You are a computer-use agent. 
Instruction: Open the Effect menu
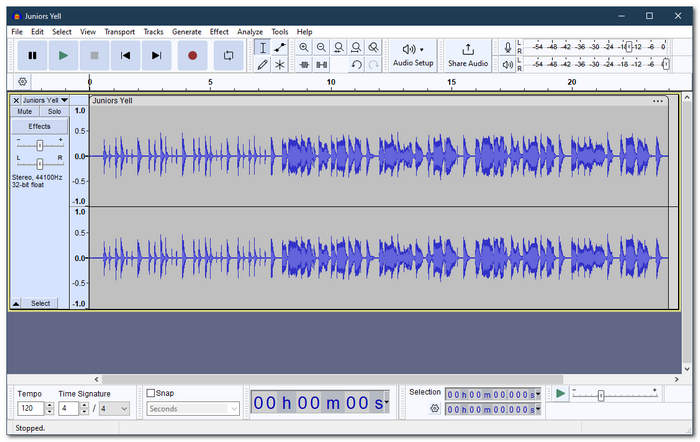pyautogui.click(x=219, y=32)
